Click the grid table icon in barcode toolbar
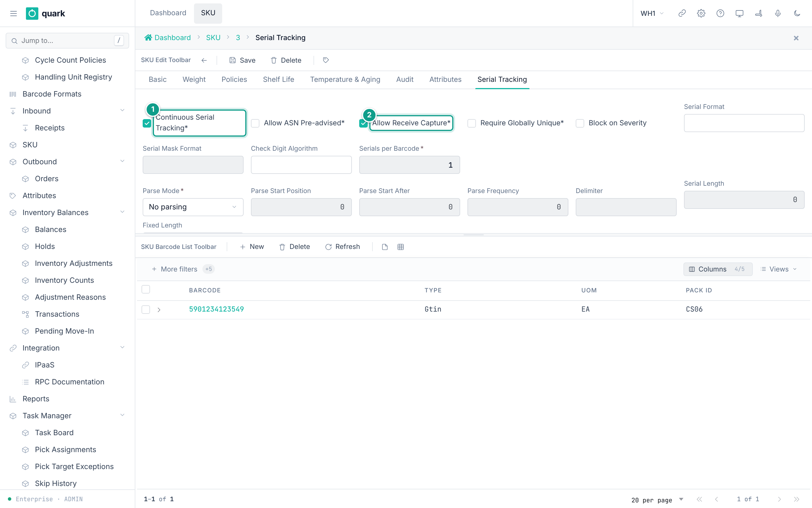 click(x=401, y=247)
